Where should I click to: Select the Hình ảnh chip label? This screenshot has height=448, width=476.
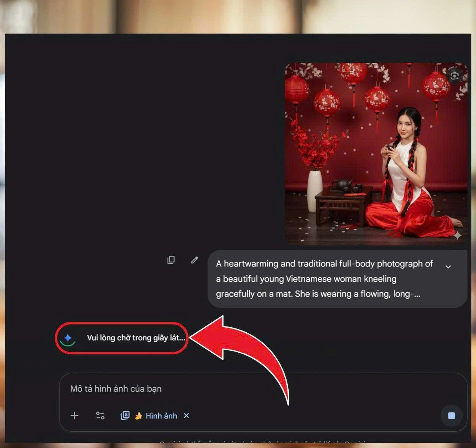tap(161, 416)
